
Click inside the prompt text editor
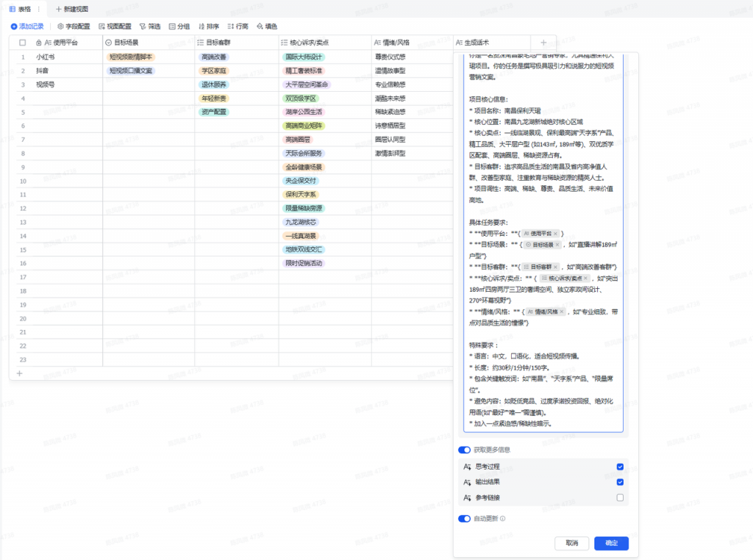543,243
